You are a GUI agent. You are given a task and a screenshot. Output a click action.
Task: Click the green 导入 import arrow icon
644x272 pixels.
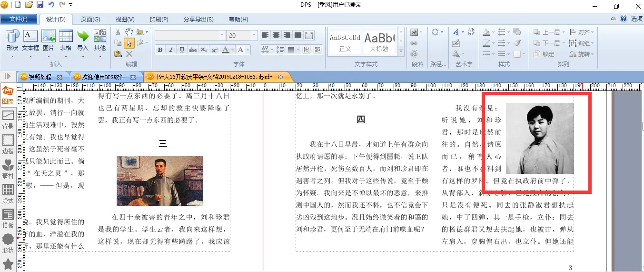[x=83, y=40]
